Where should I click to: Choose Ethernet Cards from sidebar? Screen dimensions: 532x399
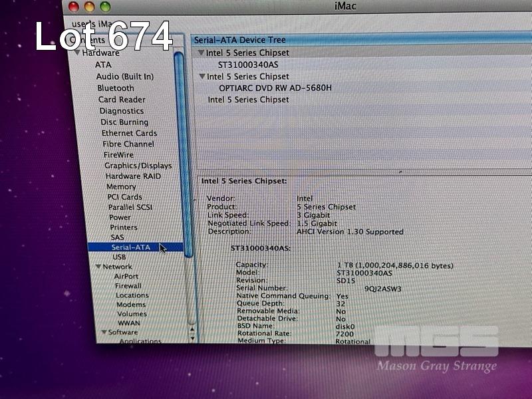[129, 133]
